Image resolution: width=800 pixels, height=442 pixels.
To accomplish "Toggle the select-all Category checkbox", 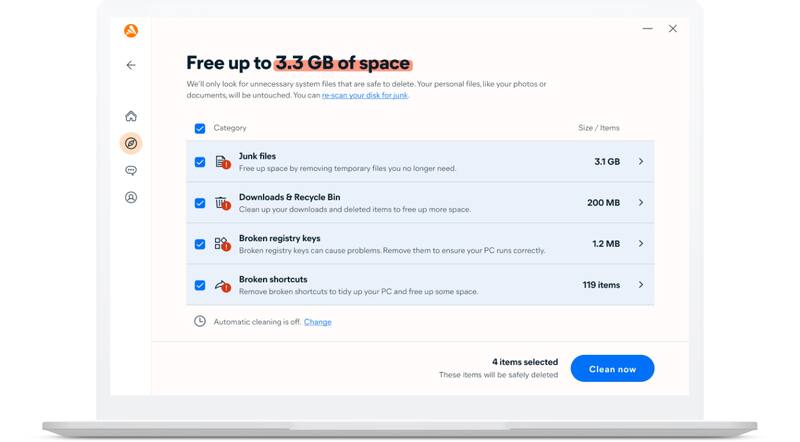I will click(200, 129).
